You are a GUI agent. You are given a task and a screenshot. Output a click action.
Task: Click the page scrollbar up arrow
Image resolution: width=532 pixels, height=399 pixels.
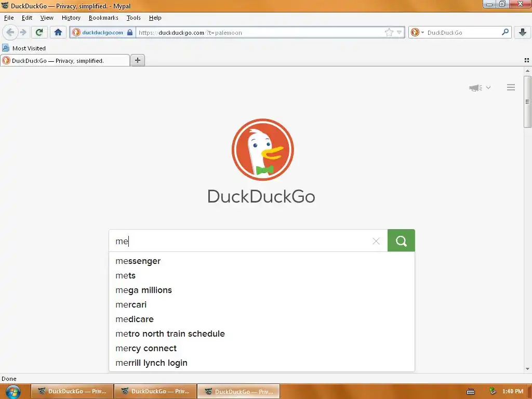[x=527, y=71]
